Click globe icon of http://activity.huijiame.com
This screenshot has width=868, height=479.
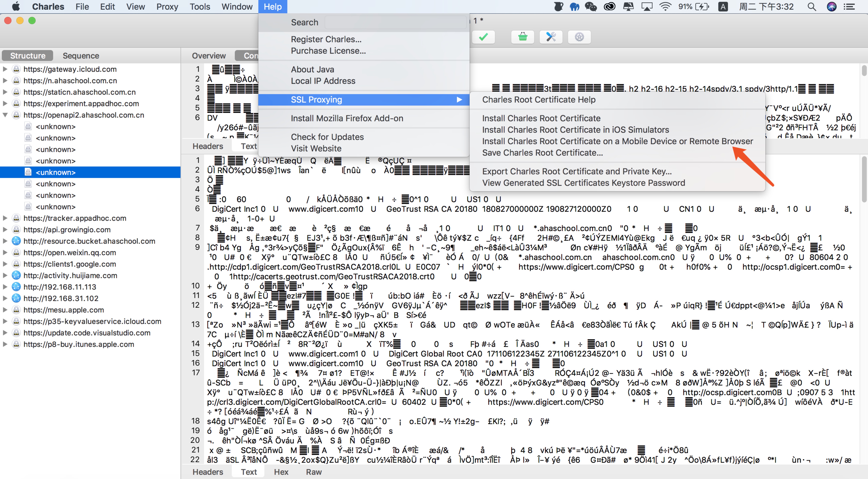pyautogui.click(x=16, y=276)
